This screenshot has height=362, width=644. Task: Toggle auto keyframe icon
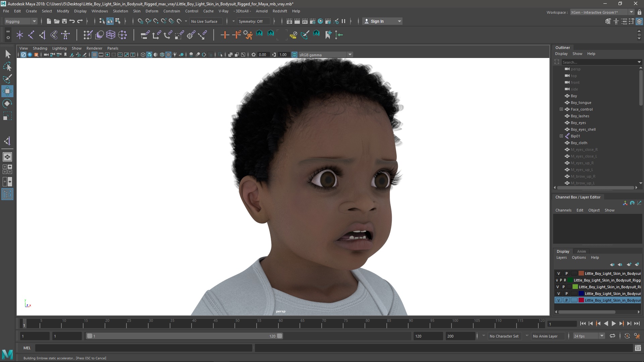point(627,336)
